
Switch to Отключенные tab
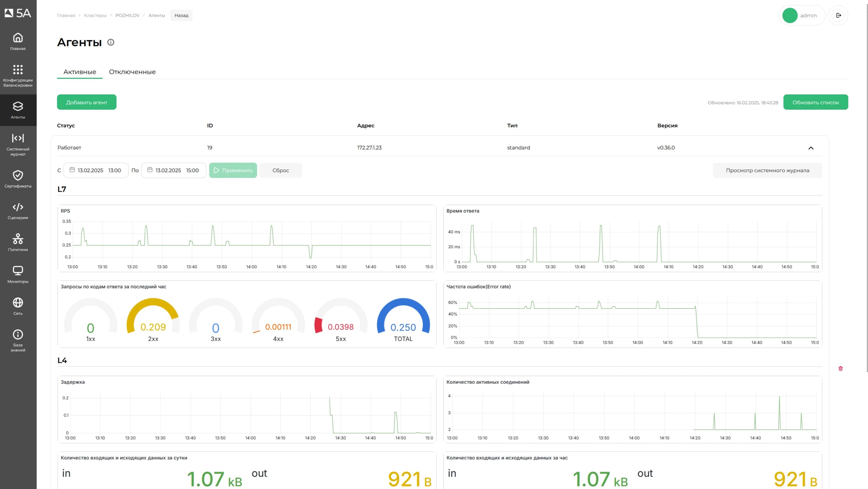(x=132, y=72)
